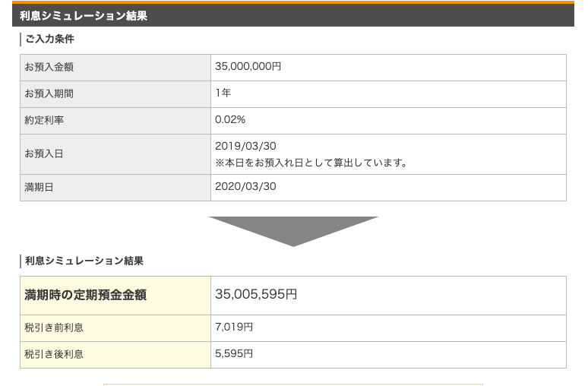Click the 5,595円 after-tax interest value
Screen dimensions: 588x386
tap(234, 354)
